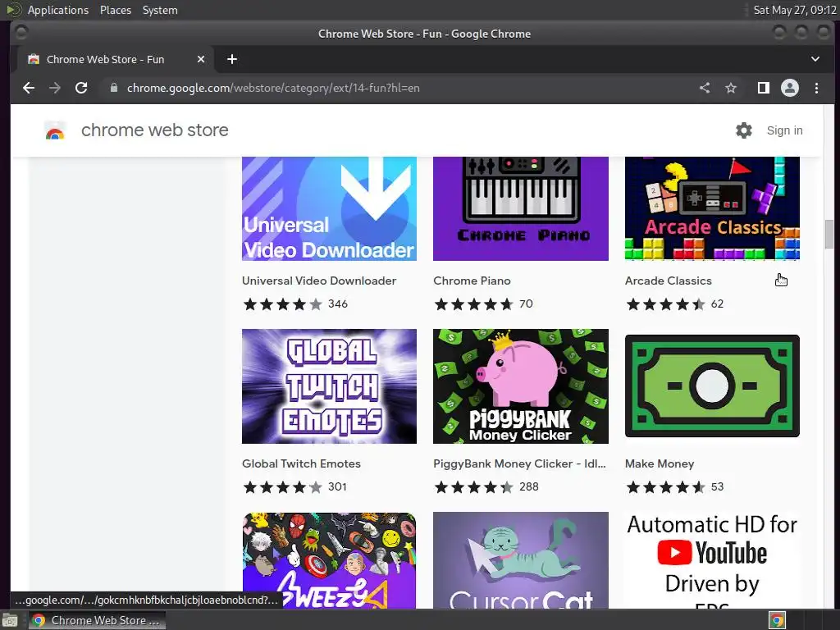
Task: Click the padlock site info icon
Action: coord(113,88)
